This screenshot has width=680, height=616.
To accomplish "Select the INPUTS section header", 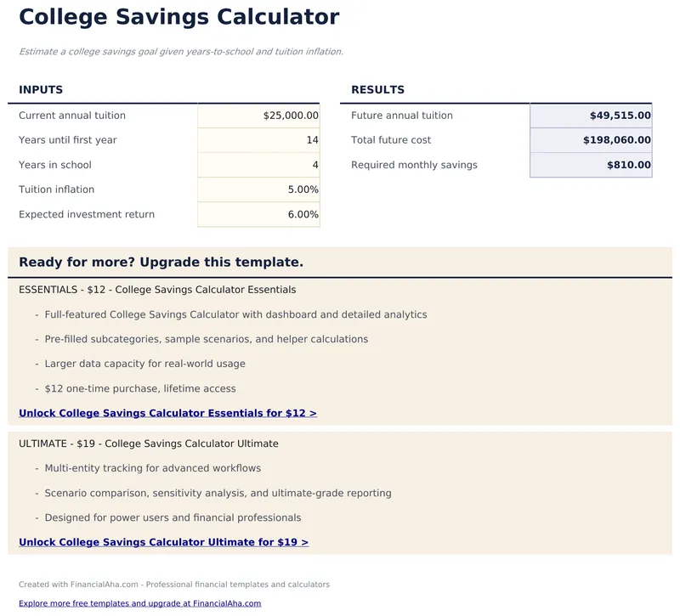I will [41, 90].
